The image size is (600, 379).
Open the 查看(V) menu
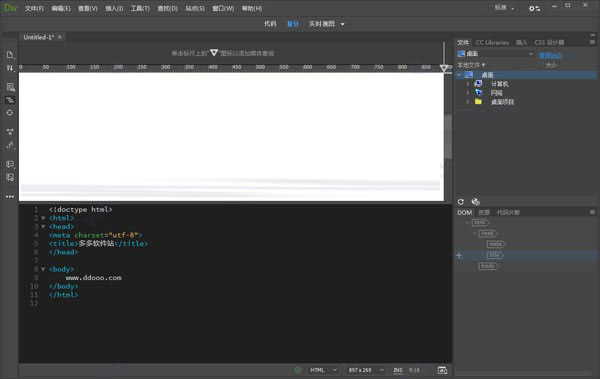88,8
